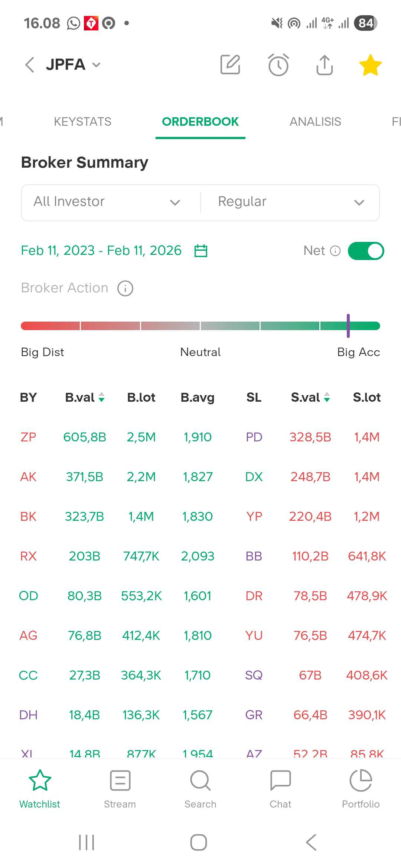The image size is (401, 868).
Task: Tap the share icon
Action: click(325, 65)
